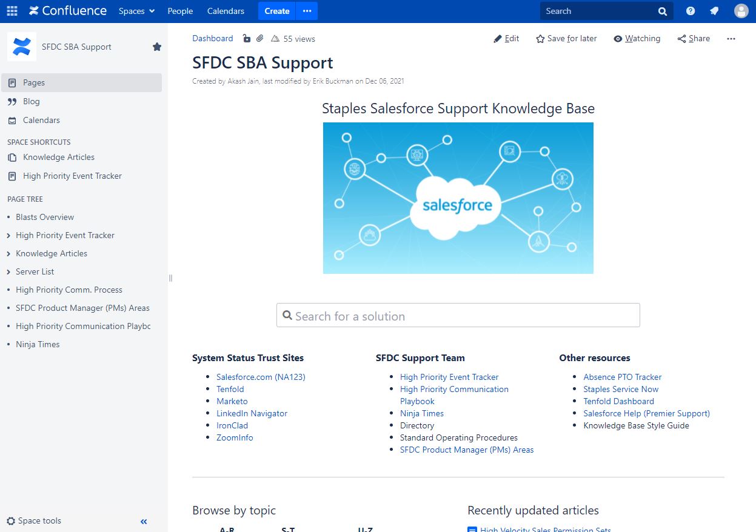Toggle the Watching button

coord(637,38)
